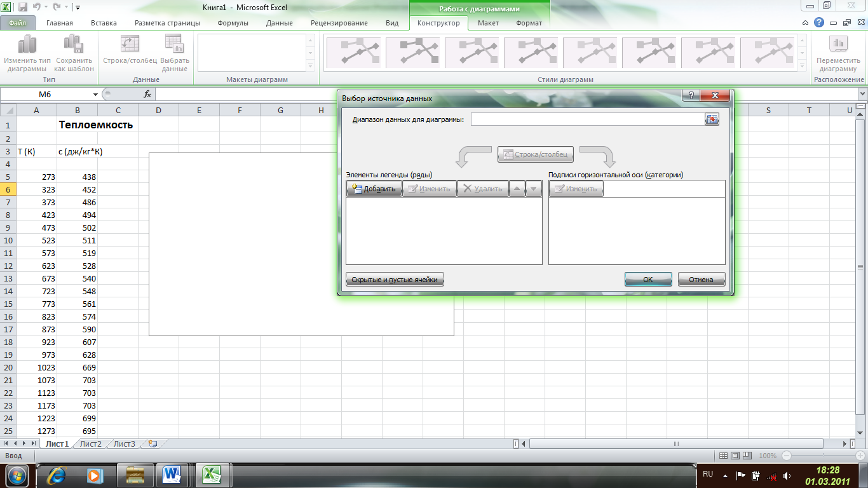868x488 pixels.
Task: Open the Скрытые и пустые ячейки options
Action: [x=395, y=280]
